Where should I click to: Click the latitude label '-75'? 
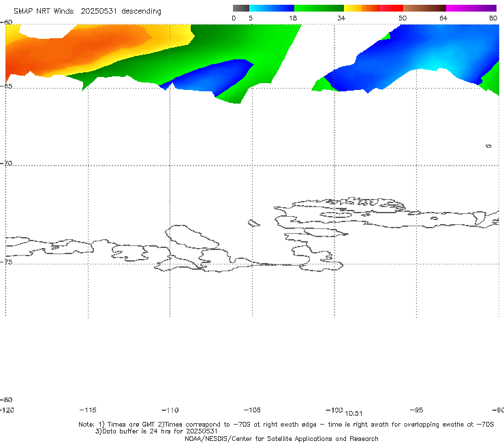tap(6, 262)
